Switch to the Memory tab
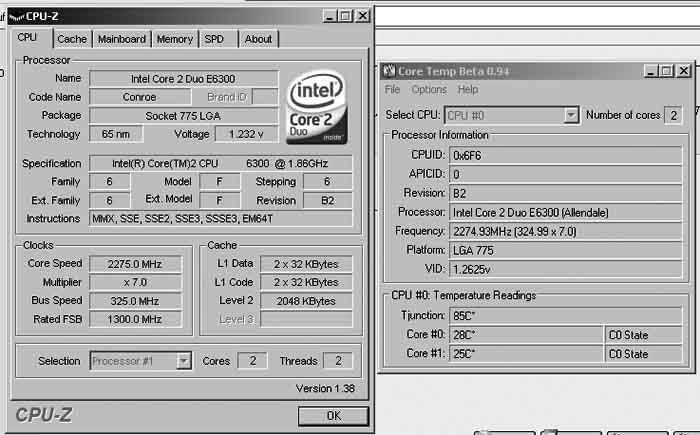The height and width of the screenshot is (435, 700). tap(175, 39)
